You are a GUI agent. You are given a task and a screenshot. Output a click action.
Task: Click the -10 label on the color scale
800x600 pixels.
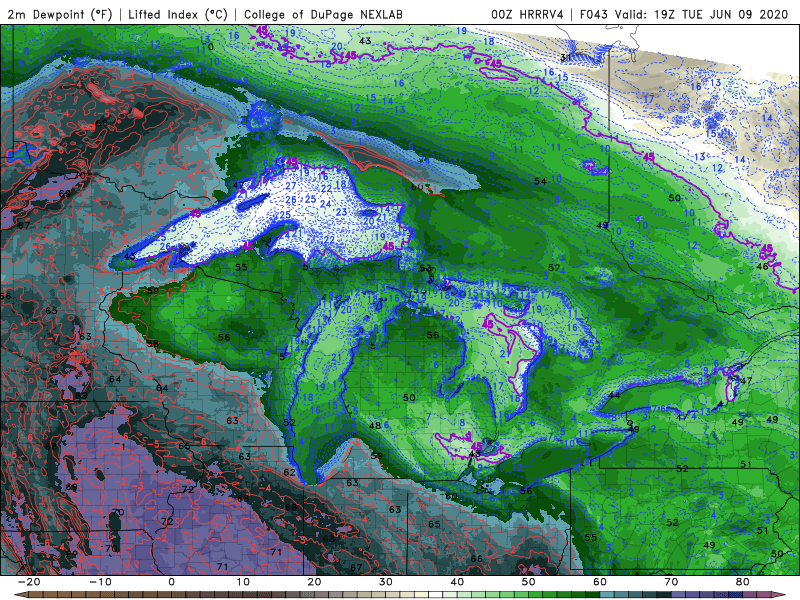(100, 582)
